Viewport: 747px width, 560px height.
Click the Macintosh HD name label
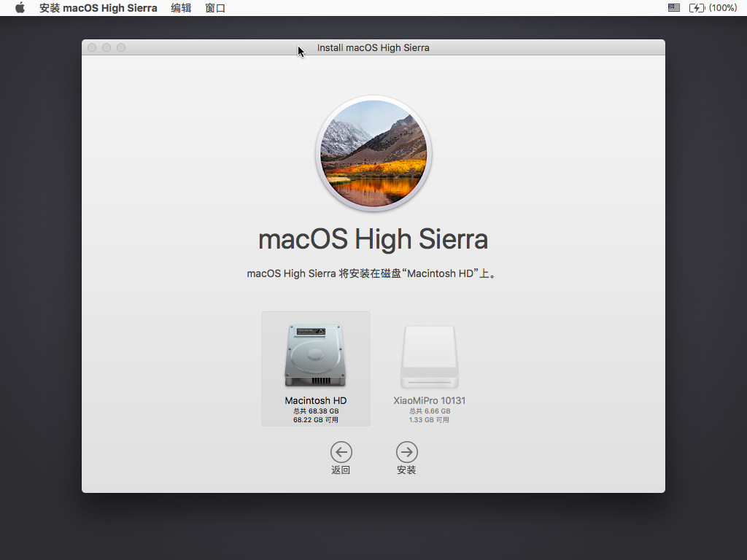[x=315, y=401]
